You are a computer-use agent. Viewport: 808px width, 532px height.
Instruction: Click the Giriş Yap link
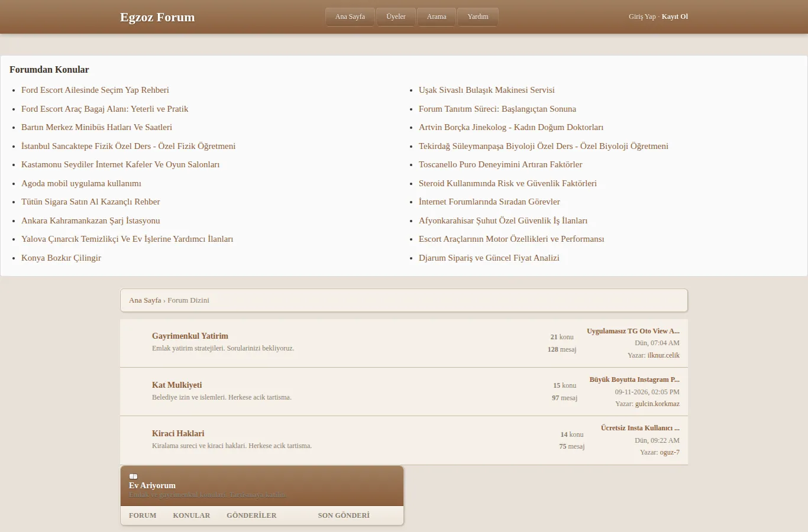coord(642,17)
